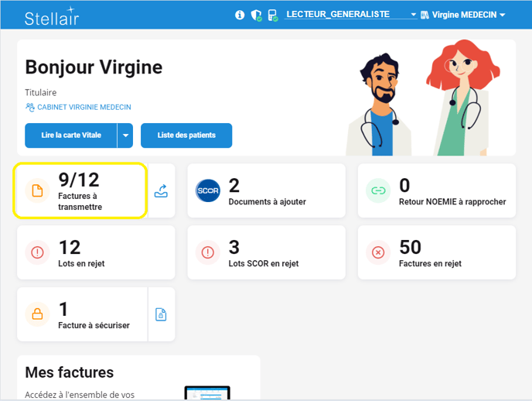
Task: Click the padlock icon for Facture à sécuriser
Action: click(36, 314)
